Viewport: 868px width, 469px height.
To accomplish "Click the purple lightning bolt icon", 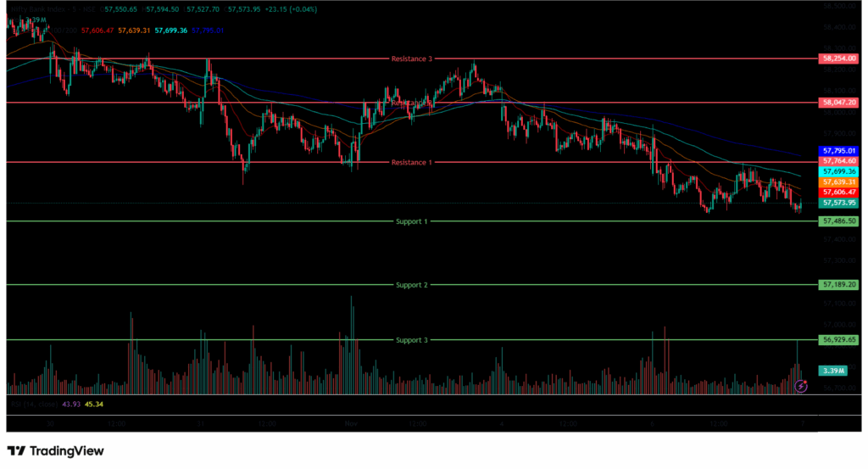I will 802,386.
